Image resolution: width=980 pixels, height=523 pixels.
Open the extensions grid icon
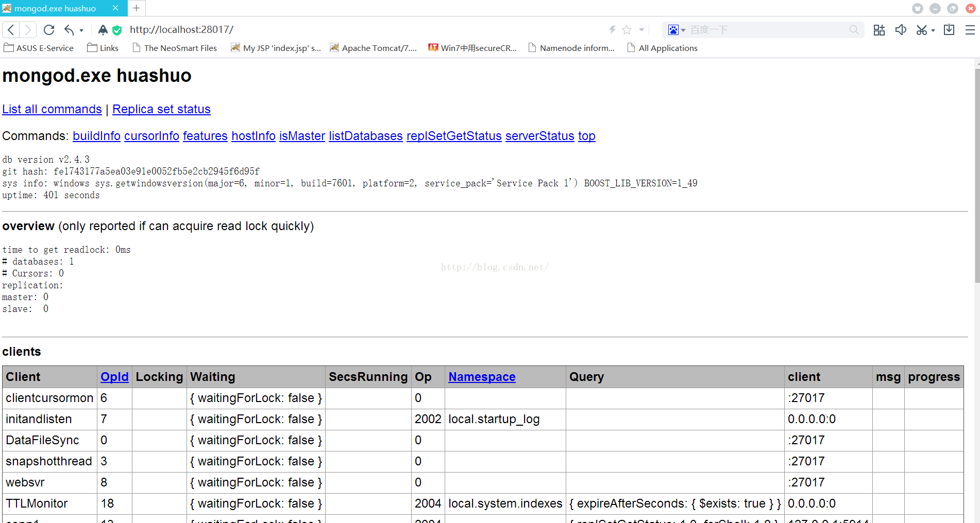pos(879,30)
